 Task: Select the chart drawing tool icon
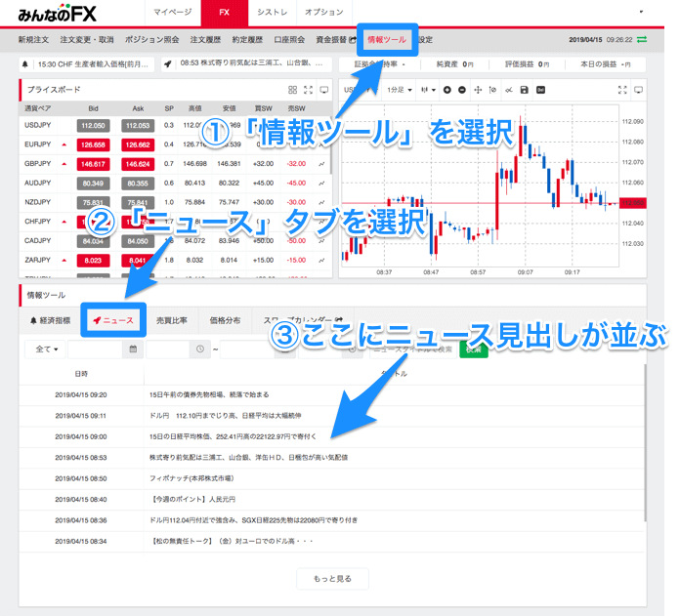pos(509,90)
